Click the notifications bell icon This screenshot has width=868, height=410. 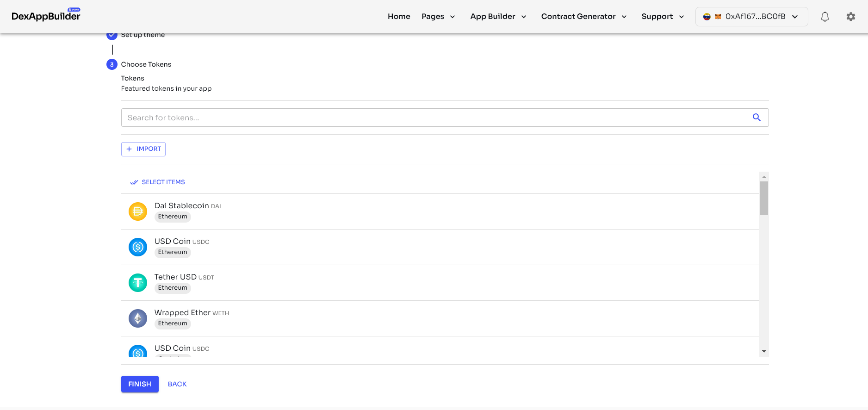(x=825, y=17)
